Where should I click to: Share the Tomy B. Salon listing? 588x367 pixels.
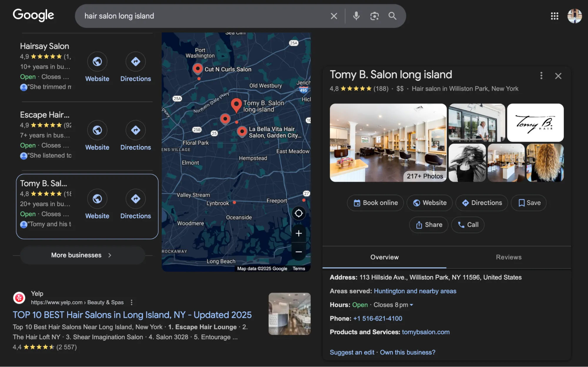click(x=429, y=225)
